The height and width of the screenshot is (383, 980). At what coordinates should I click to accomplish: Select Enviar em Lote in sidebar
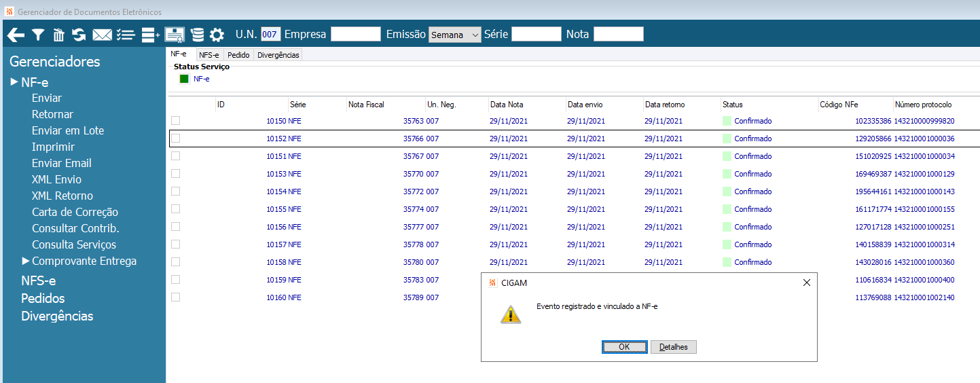(68, 130)
